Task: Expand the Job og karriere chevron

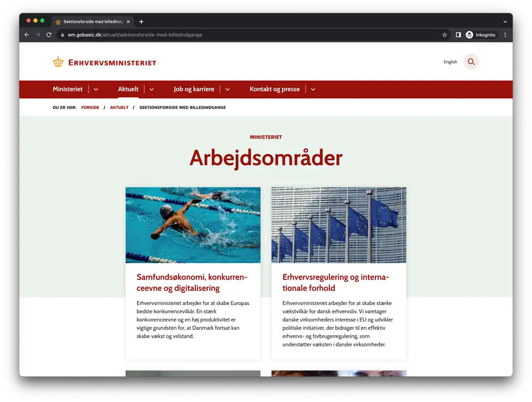Action: (227, 89)
